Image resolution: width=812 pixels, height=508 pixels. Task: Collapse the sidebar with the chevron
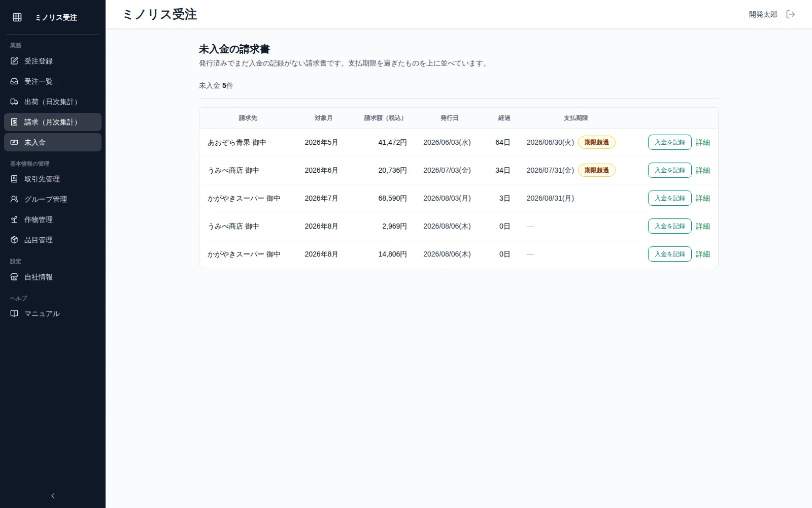click(x=53, y=496)
